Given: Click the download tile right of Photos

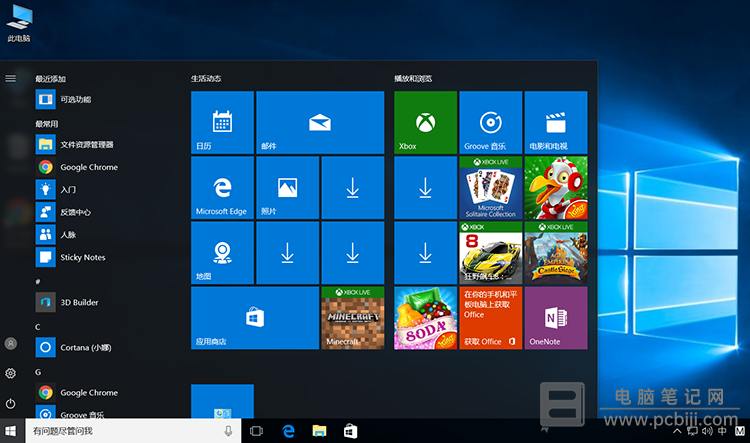Looking at the screenshot, I should coord(353,188).
